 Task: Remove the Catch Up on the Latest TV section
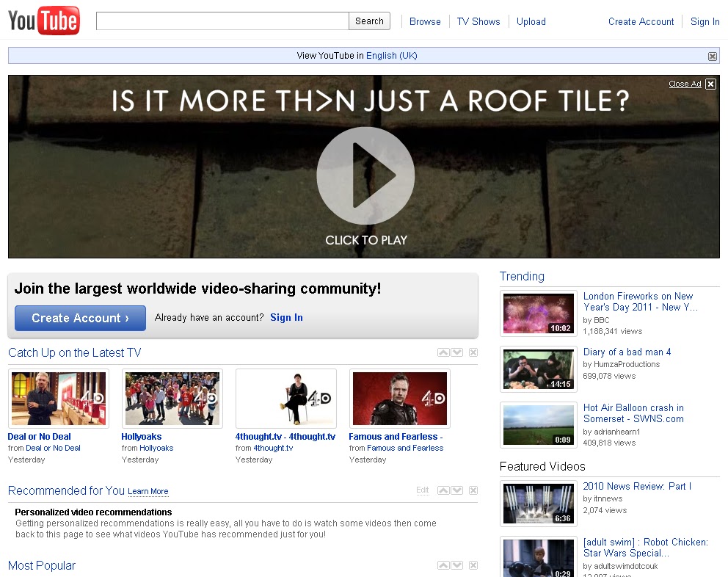(473, 352)
